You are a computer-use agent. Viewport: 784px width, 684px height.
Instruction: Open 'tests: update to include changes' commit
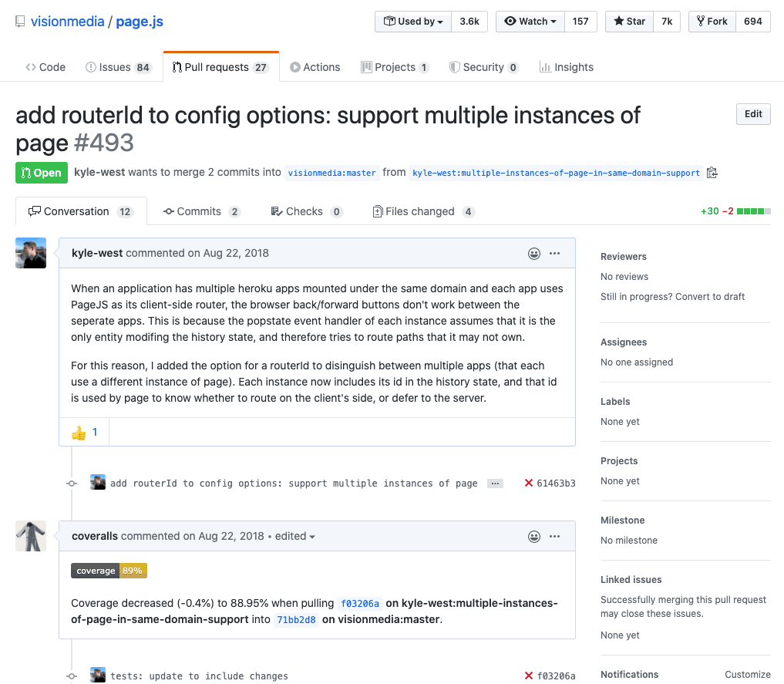coord(199,676)
